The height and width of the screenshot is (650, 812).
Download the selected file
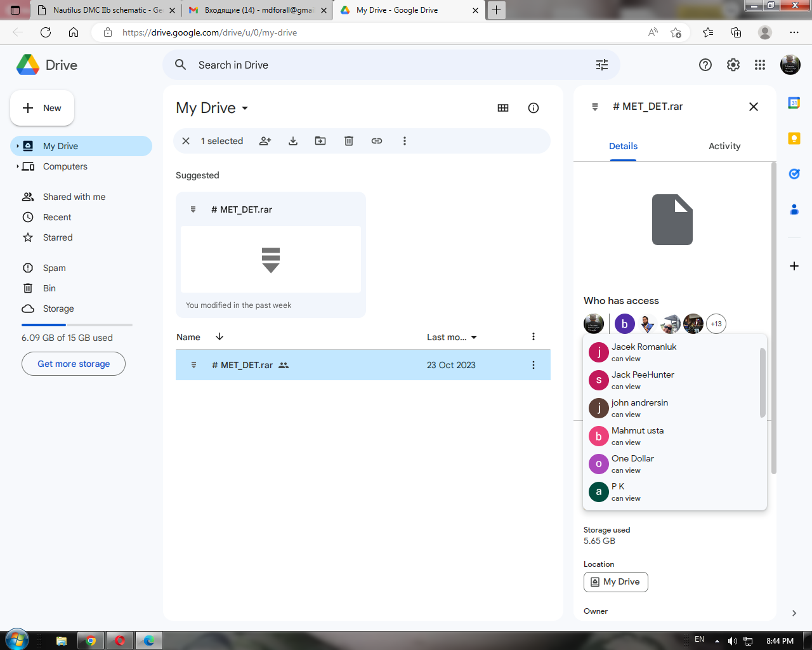coord(293,141)
